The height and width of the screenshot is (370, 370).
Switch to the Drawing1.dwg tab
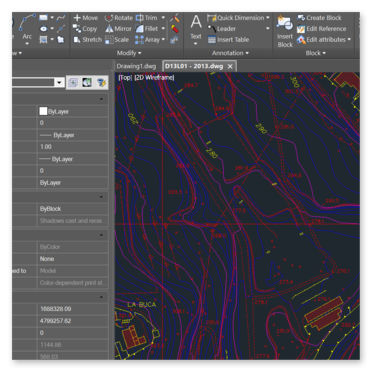tap(136, 66)
